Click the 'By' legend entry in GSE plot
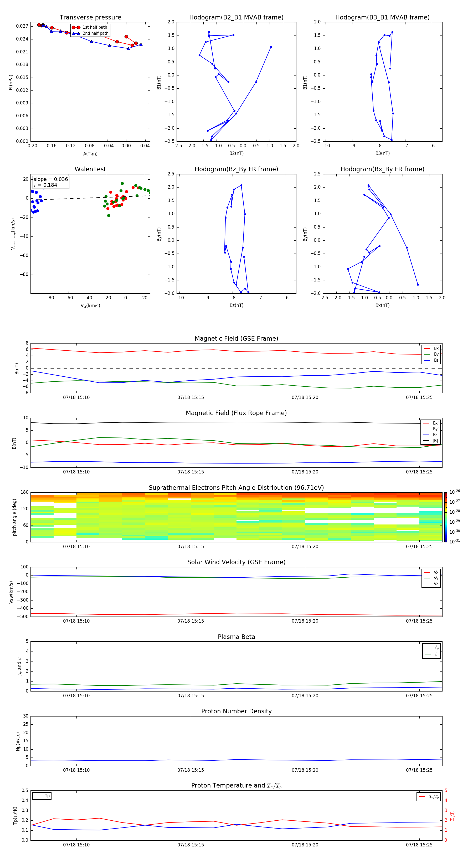473x868 pixels. (431, 355)
